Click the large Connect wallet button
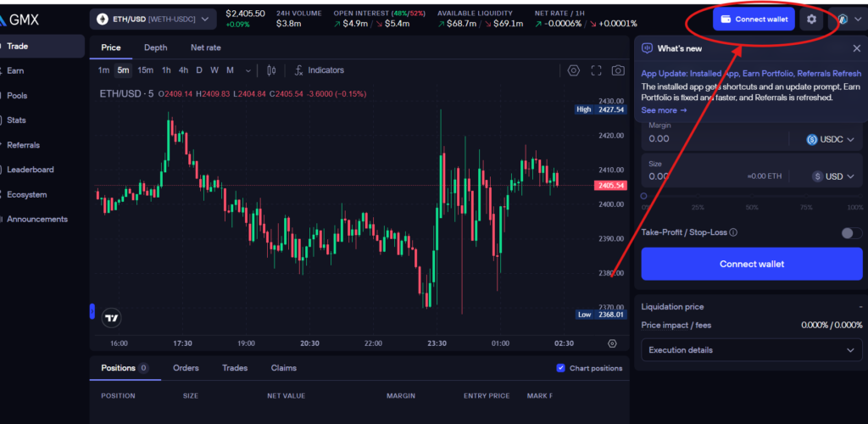This screenshot has height=424, width=868. coord(751,264)
